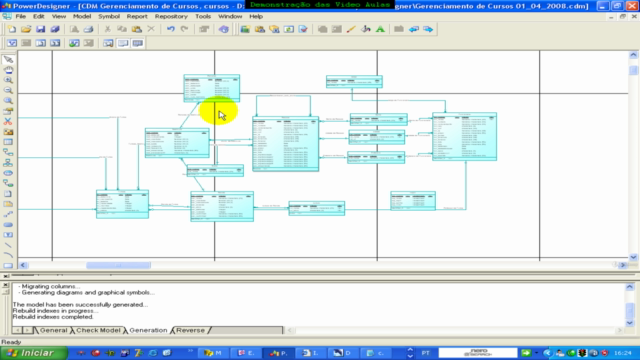Select the Line drawing tool in palette
This screenshot has width=640, height=360.
[8, 245]
